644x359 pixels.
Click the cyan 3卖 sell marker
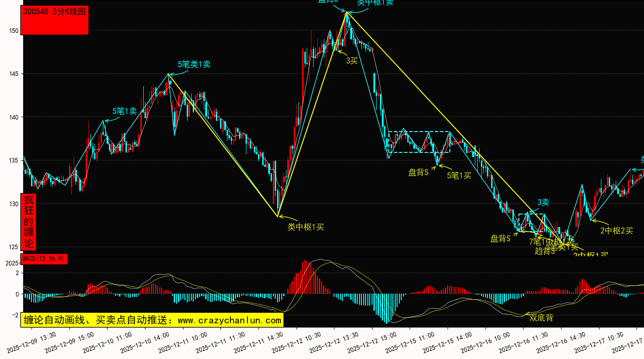[x=543, y=202]
